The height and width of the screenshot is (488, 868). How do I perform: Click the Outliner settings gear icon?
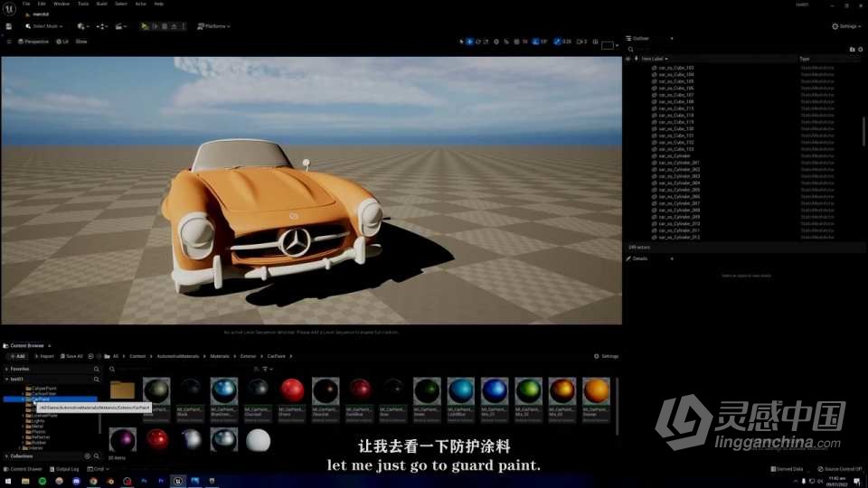860,49
